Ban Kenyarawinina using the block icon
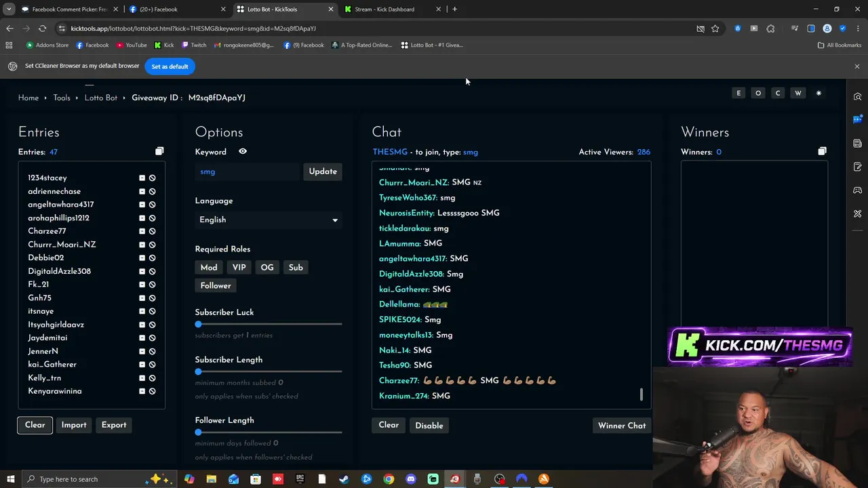868x488 pixels. [x=152, y=391]
